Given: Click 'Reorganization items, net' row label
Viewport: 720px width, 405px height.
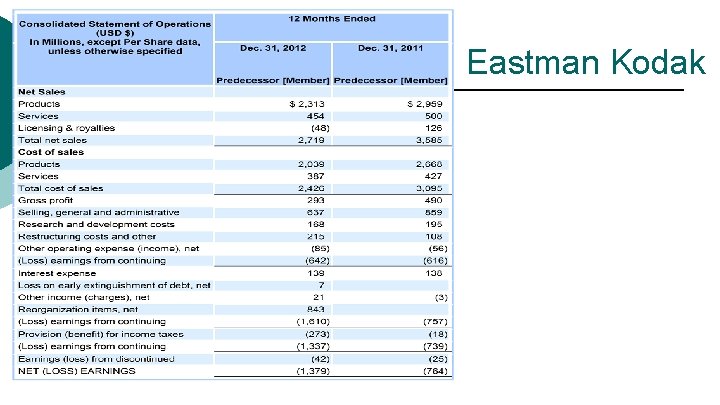Looking at the screenshot, I should click(x=78, y=309).
